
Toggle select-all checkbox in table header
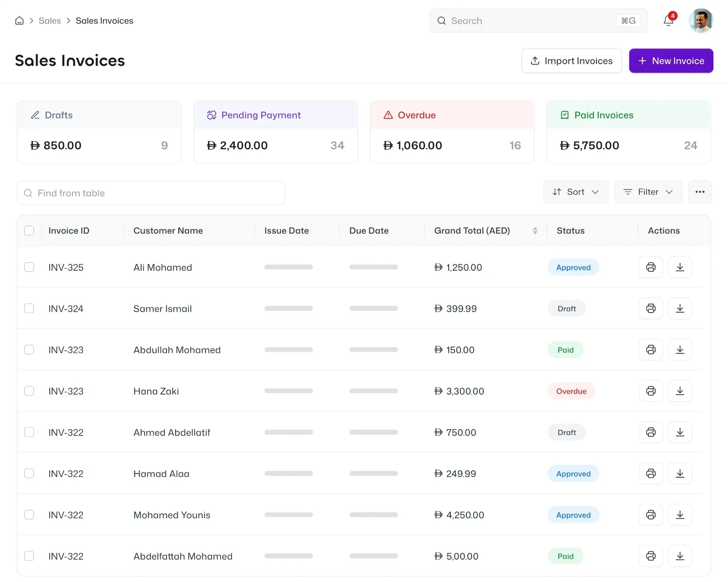[x=29, y=231]
